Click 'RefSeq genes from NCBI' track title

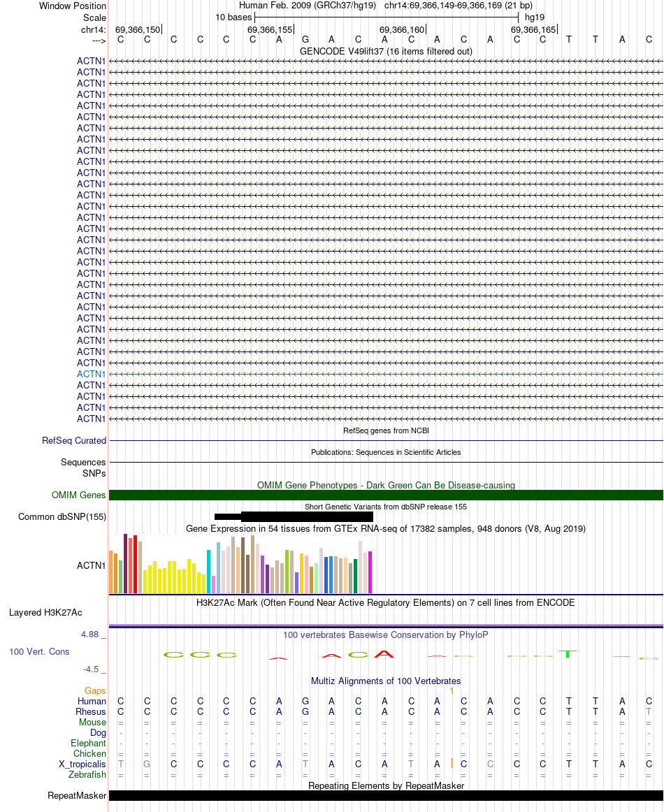[x=386, y=430]
